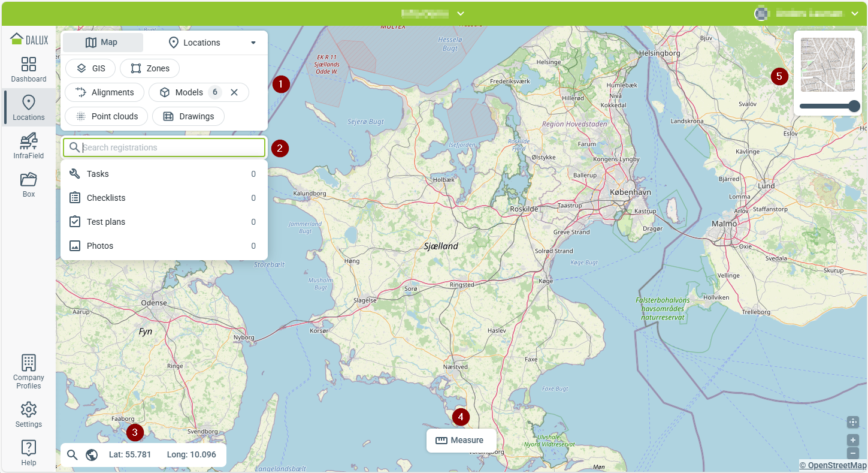Clear the Models filter with the X

coord(234,92)
